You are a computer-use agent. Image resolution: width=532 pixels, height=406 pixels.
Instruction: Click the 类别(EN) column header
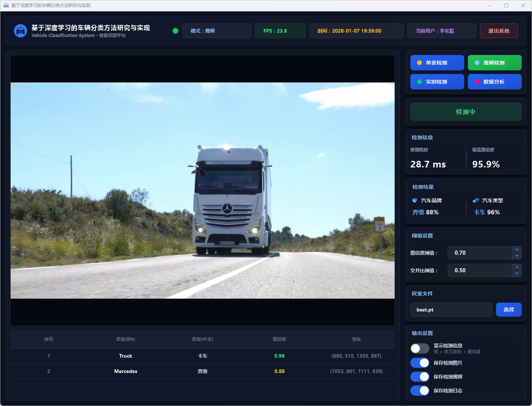(126, 339)
